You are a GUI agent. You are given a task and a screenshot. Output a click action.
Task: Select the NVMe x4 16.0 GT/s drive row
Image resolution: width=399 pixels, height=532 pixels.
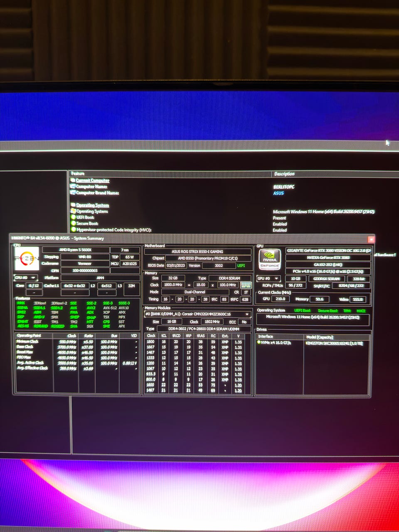(312, 343)
